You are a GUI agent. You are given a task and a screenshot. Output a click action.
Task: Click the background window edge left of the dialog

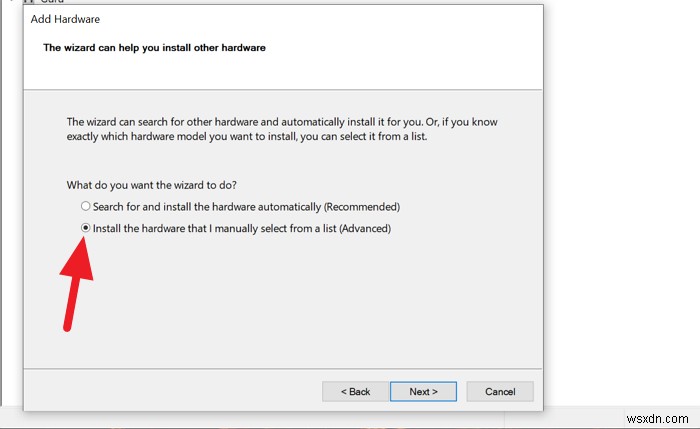pyautogui.click(x=8, y=200)
